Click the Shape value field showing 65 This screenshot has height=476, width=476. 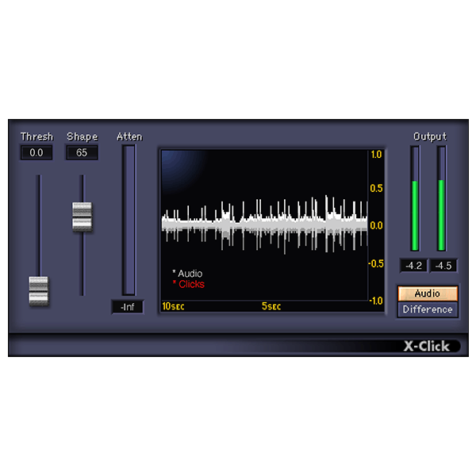click(82, 152)
